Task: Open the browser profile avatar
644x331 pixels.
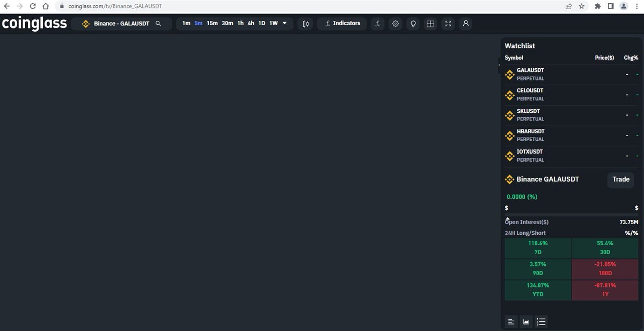Action: pos(624,6)
